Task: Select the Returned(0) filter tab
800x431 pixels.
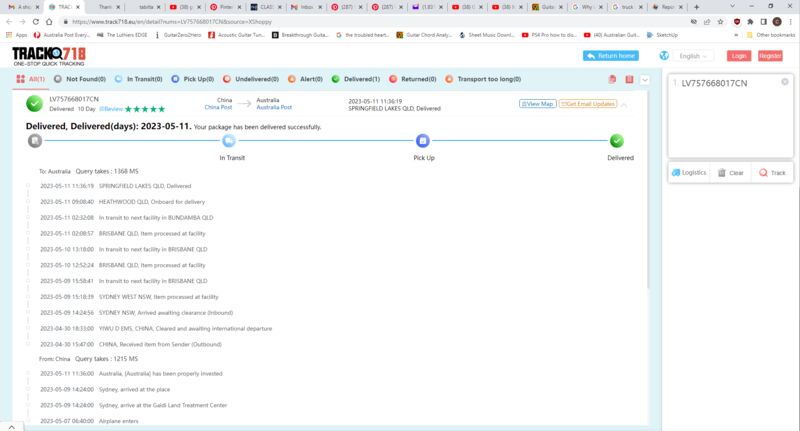Action: 413,79
